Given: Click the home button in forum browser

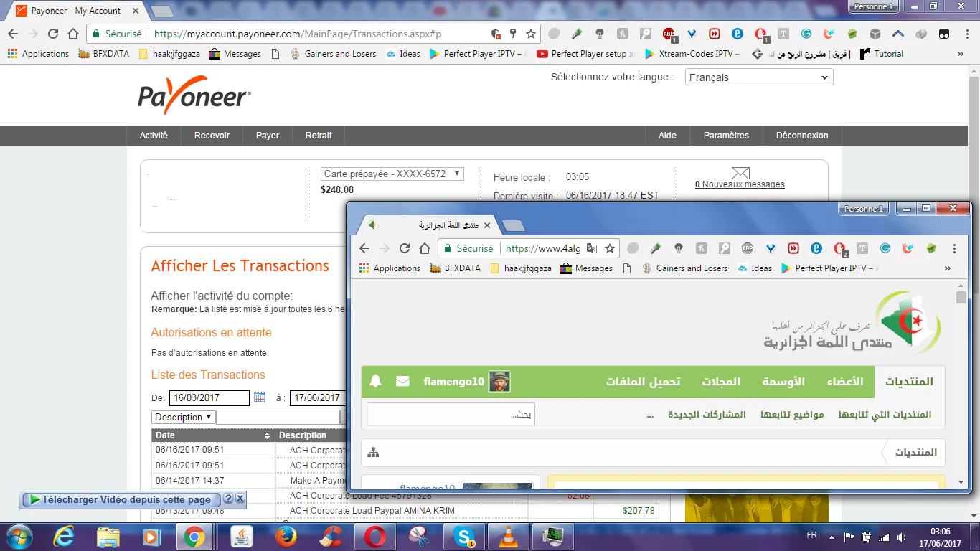Looking at the screenshot, I should click(425, 248).
